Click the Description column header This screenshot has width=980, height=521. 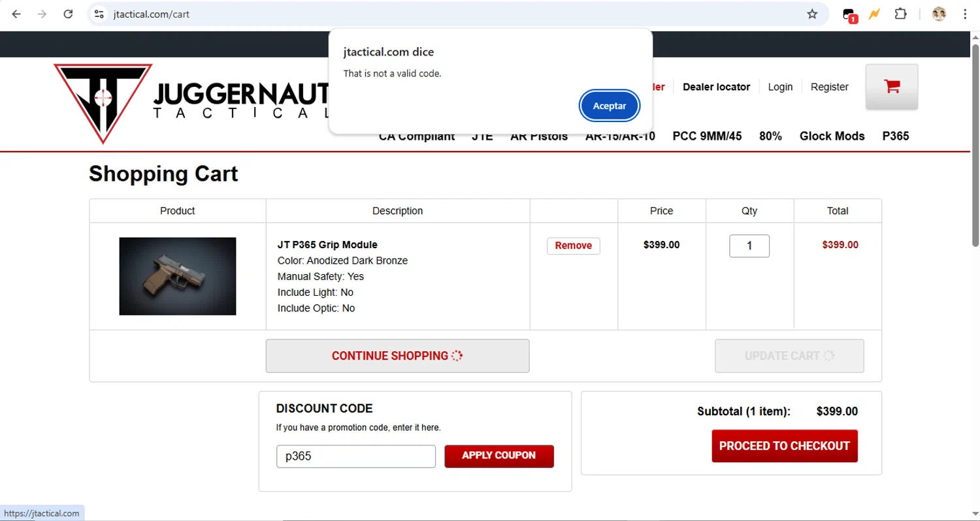click(x=397, y=211)
